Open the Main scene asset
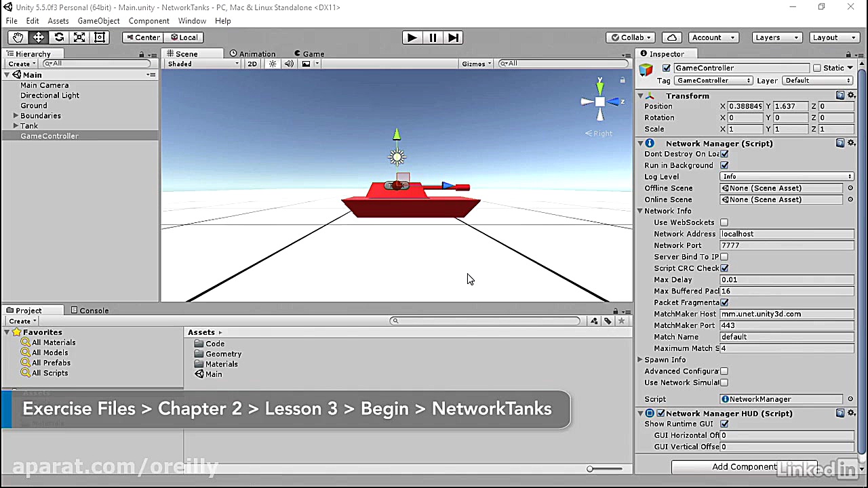The height and width of the screenshot is (488, 868). tap(208, 374)
